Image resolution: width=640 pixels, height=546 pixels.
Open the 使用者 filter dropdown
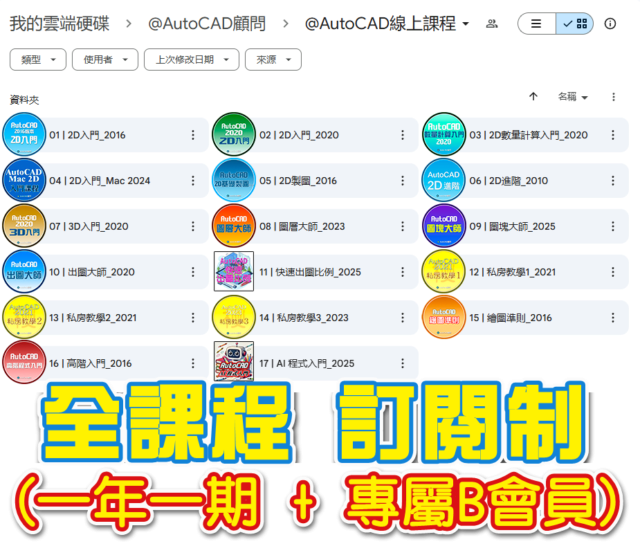click(105, 60)
